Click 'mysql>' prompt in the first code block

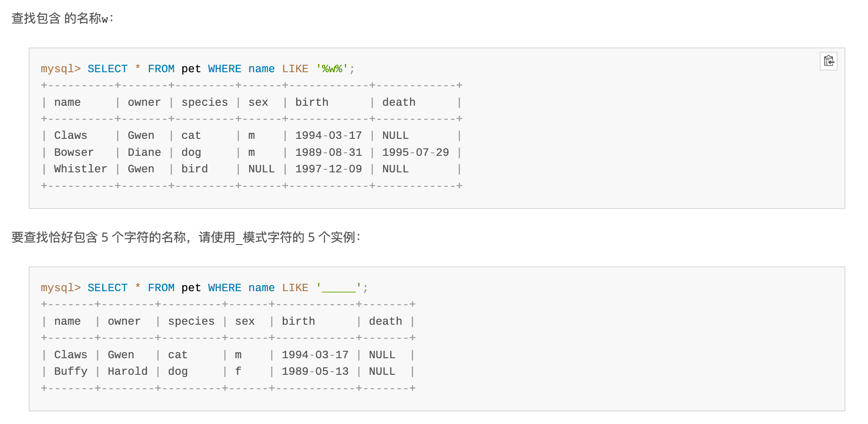60,69
